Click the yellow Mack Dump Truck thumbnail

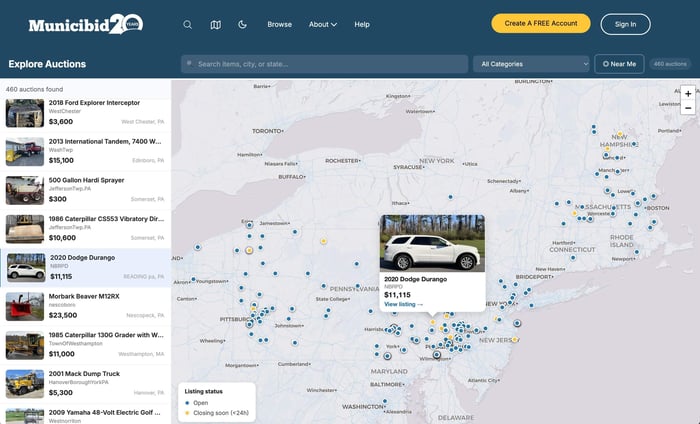point(25,384)
